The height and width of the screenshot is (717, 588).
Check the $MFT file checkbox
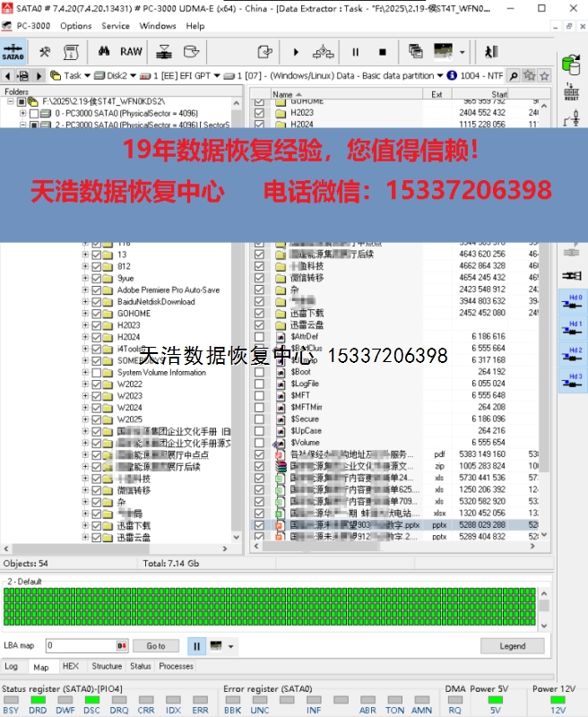point(260,395)
